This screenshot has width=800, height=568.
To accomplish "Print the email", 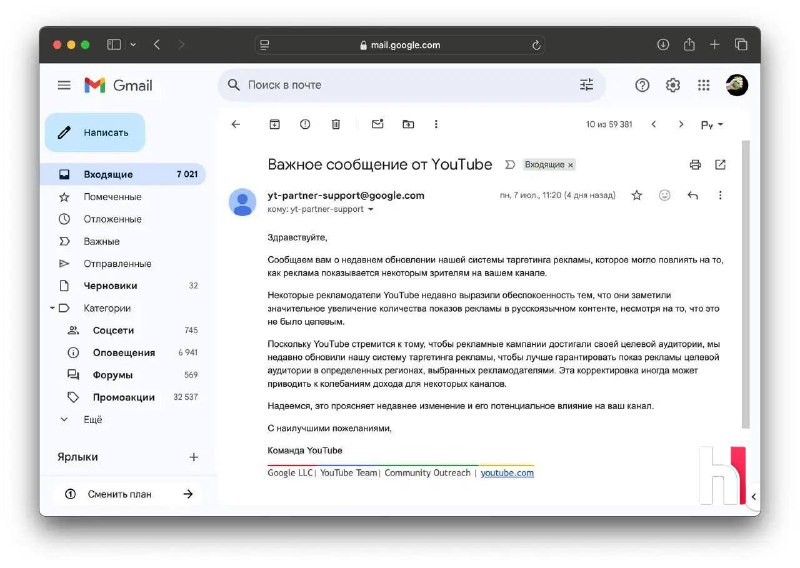I will tap(695, 164).
